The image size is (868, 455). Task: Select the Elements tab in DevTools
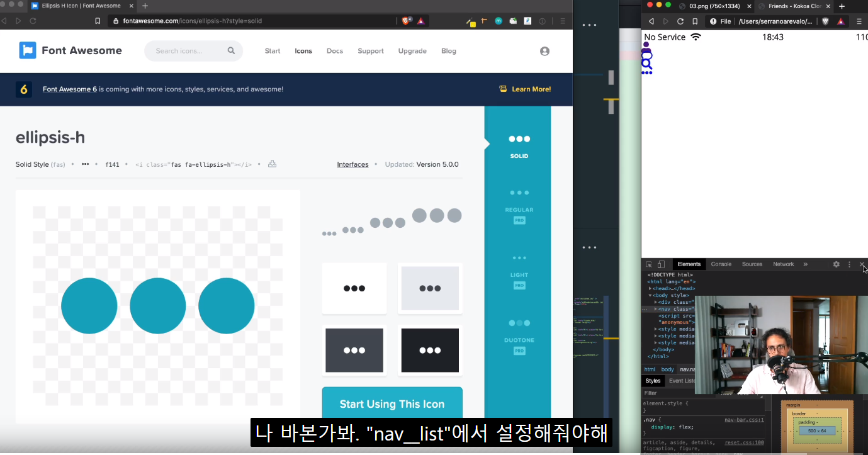pos(689,264)
